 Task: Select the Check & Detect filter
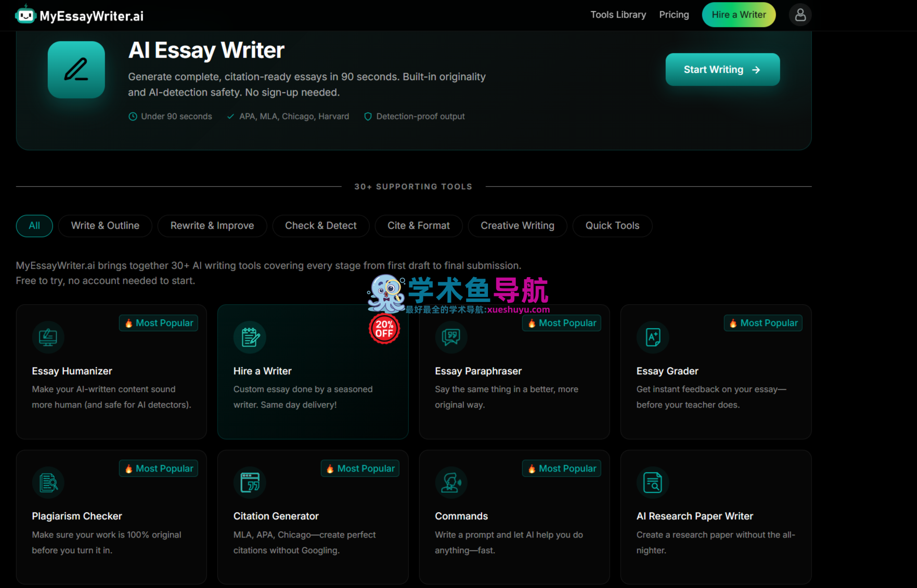[321, 226]
